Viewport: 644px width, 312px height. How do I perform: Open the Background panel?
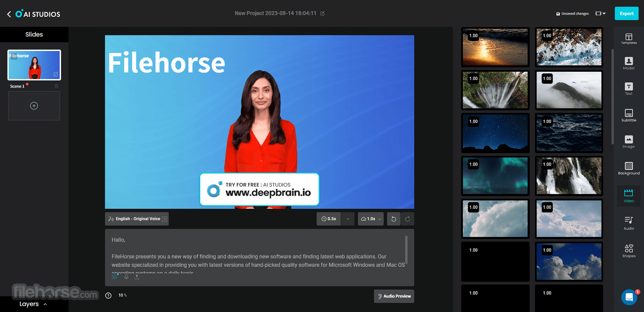point(629,168)
